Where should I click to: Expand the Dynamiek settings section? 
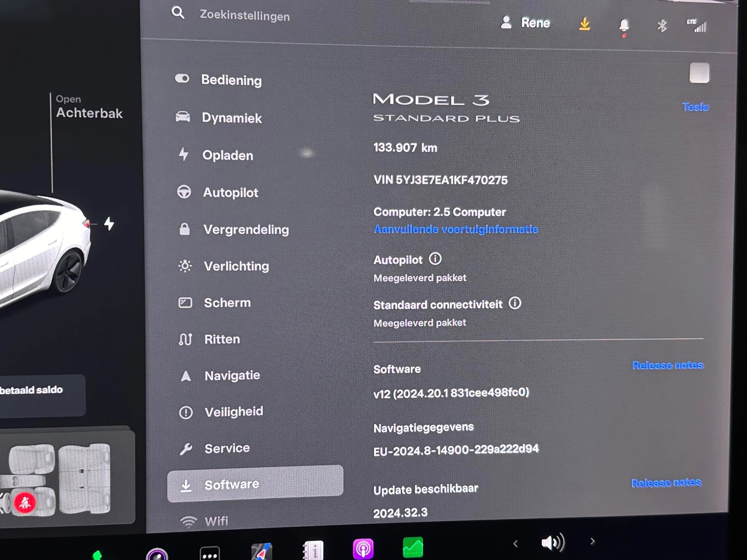(x=231, y=118)
